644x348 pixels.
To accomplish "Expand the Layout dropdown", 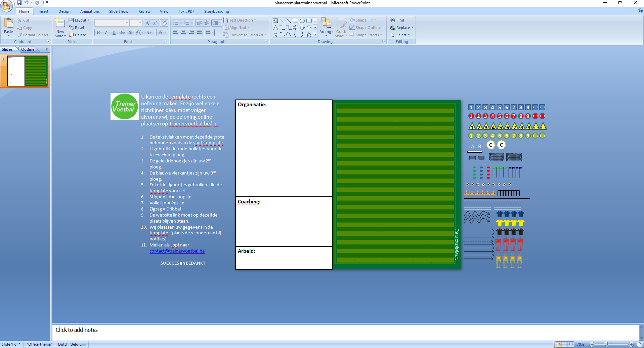I will pos(79,20).
